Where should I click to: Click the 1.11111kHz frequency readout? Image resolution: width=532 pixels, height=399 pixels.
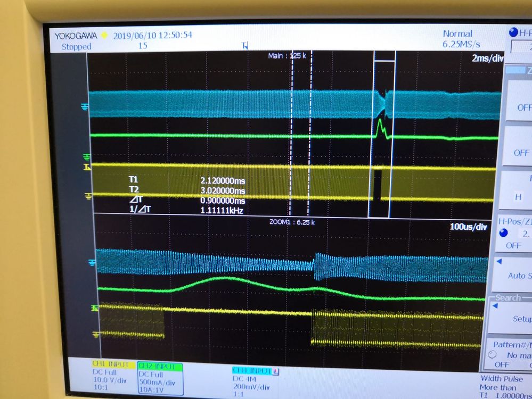click(222, 211)
